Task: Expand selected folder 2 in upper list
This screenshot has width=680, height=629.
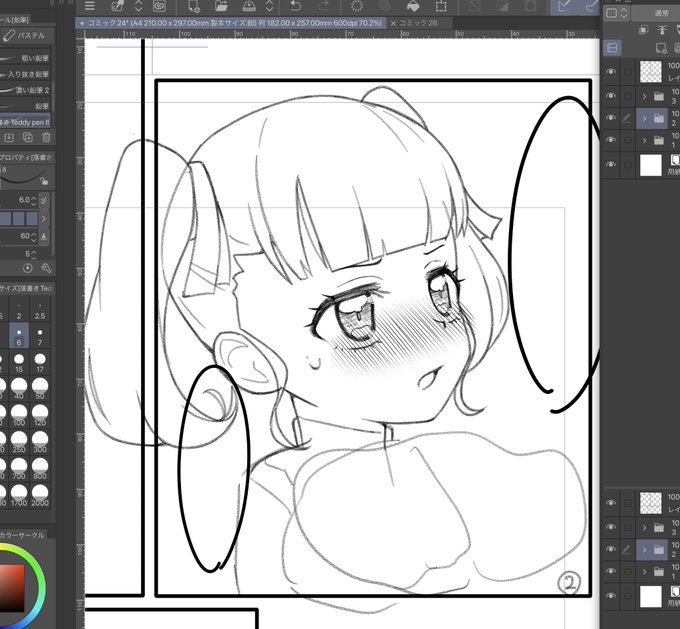Action: click(644, 118)
